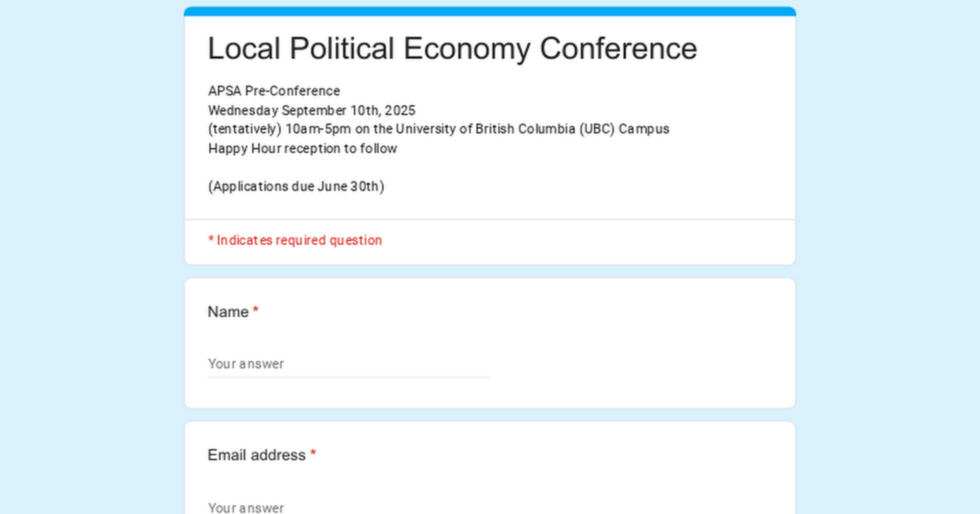Click the asterisk before Indicates required question
The width and height of the screenshot is (980, 514).
pos(211,239)
